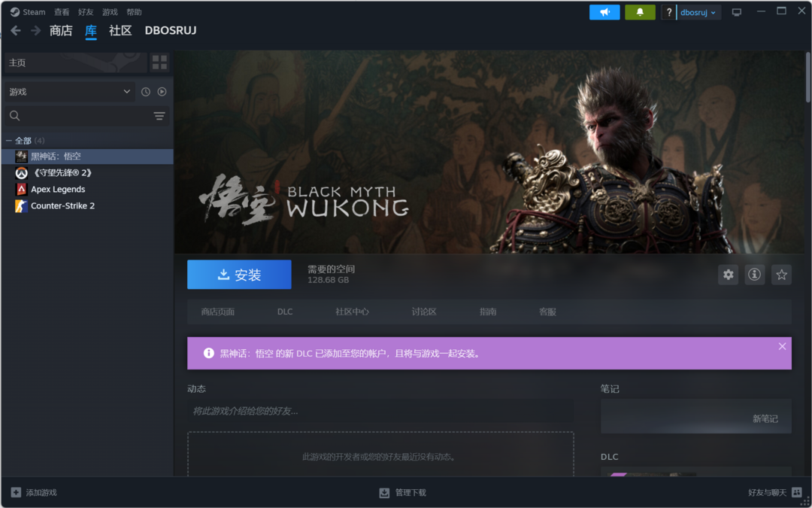The height and width of the screenshot is (508, 812).
Task: Open the DBOSRUJ profile tab
Action: pos(171,31)
